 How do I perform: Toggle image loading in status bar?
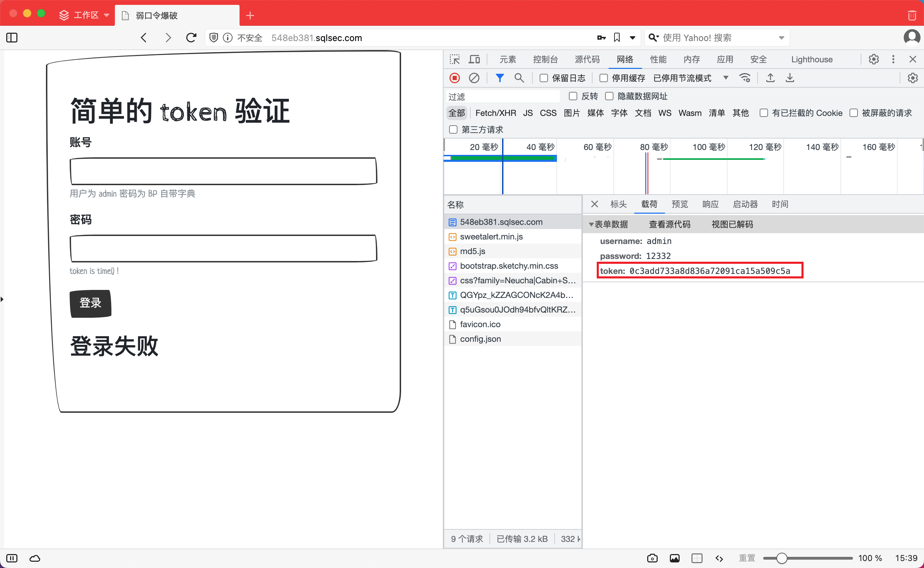[x=674, y=558]
